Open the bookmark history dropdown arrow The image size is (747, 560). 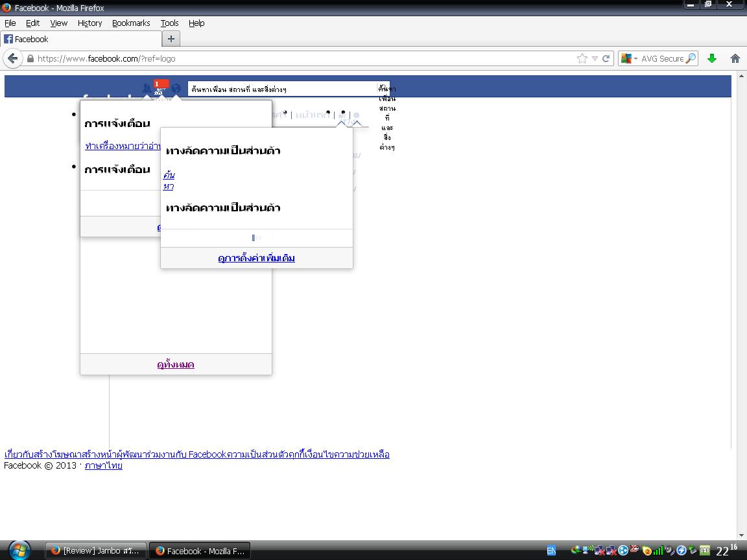point(595,58)
